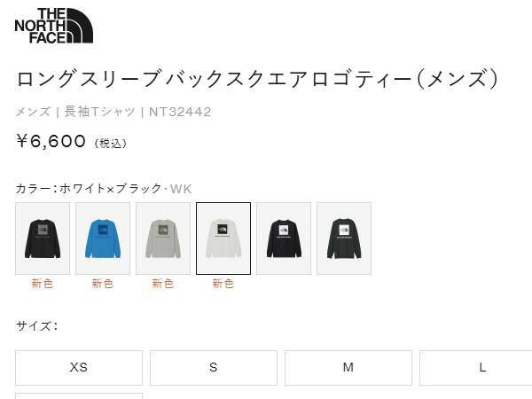
Task: Choose the black tee with gray logo
Action: click(x=43, y=239)
